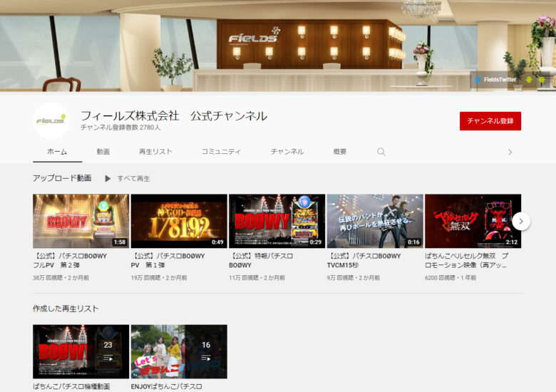Image resolution: width=556 pixels, height=392 pixels.
Task: Click the Fields channel avatar logo
Action: 51,121
